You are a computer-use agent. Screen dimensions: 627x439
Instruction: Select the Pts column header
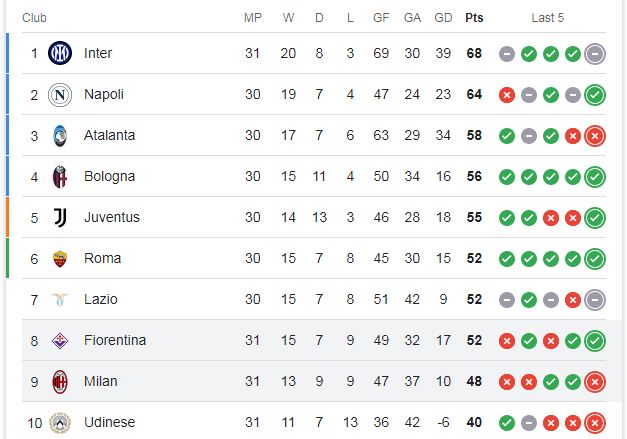click(474, 18)
